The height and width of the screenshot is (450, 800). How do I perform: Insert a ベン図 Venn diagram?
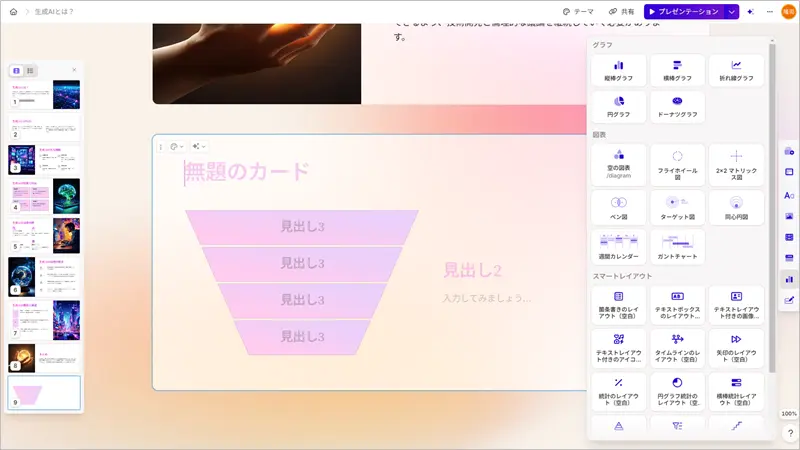click(x=618, y=207)
